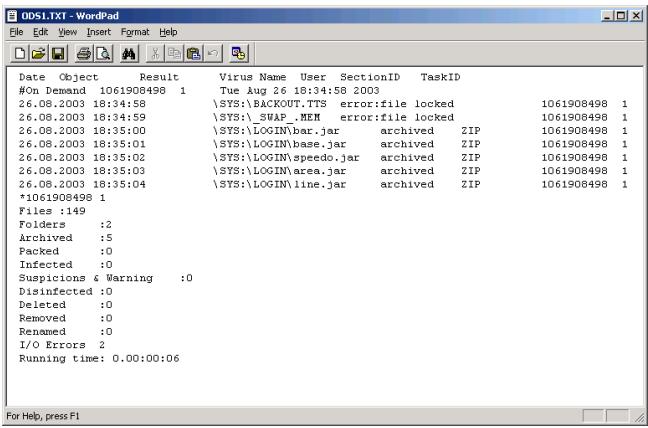Open the View menu
The height and width of the screenshot is (428, 648).
67,32
